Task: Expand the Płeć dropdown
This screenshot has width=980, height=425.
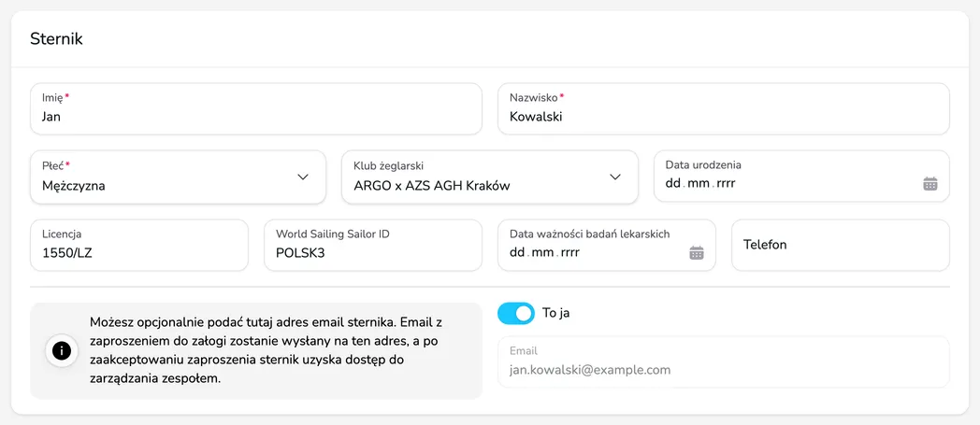Action: click(178, 177)
